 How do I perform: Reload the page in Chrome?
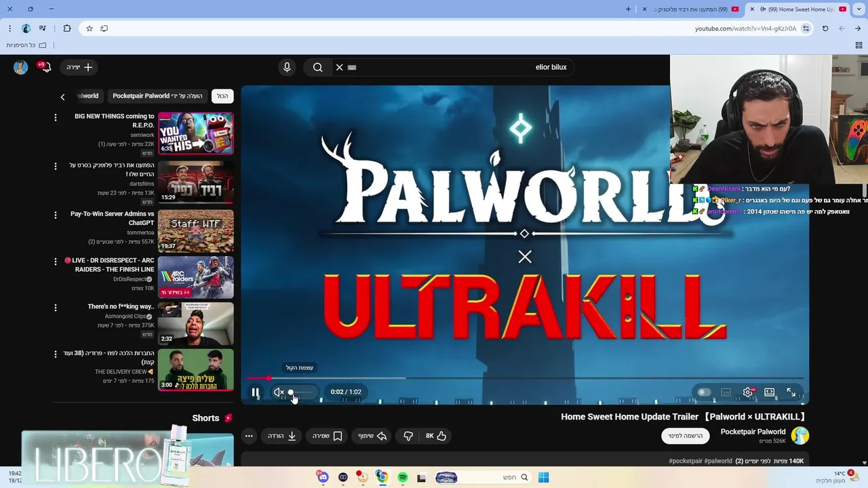coord(825,28)
